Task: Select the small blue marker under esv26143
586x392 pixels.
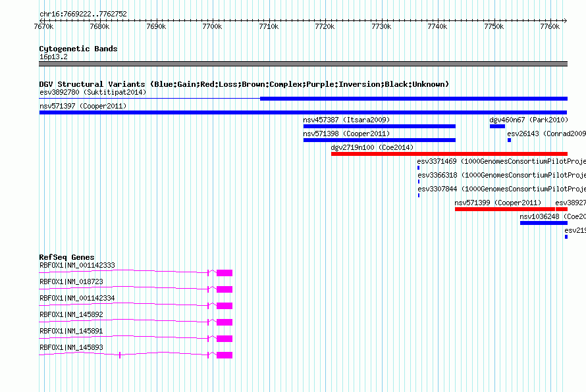Action: (509, 140)
